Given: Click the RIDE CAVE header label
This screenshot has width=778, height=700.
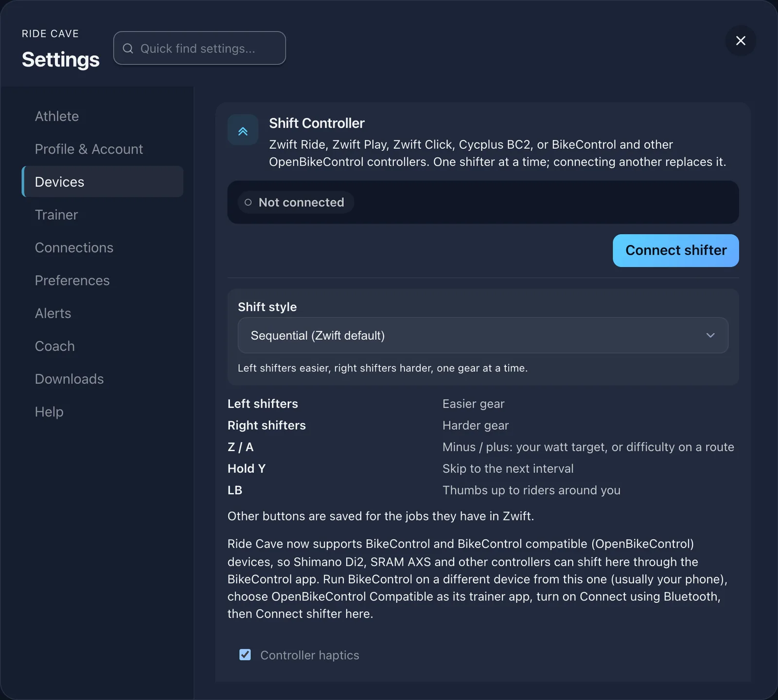Looking at the screenshot, I should click(50, 34).
